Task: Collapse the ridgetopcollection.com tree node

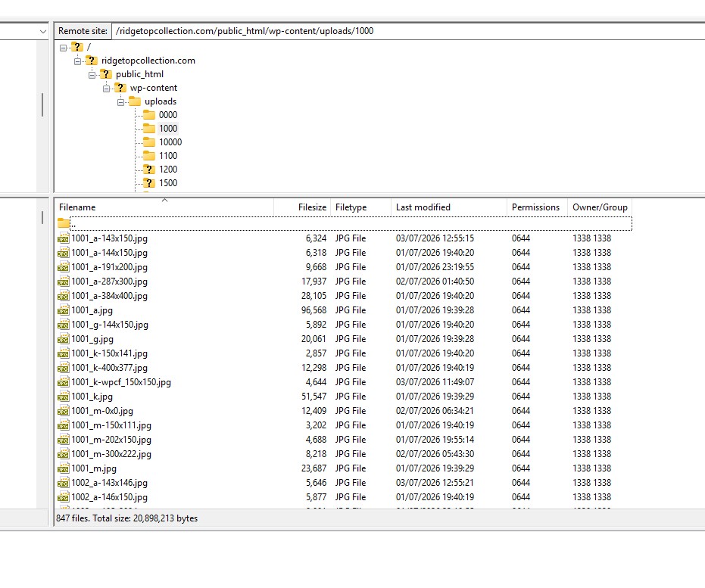Action: click(78, 61)
